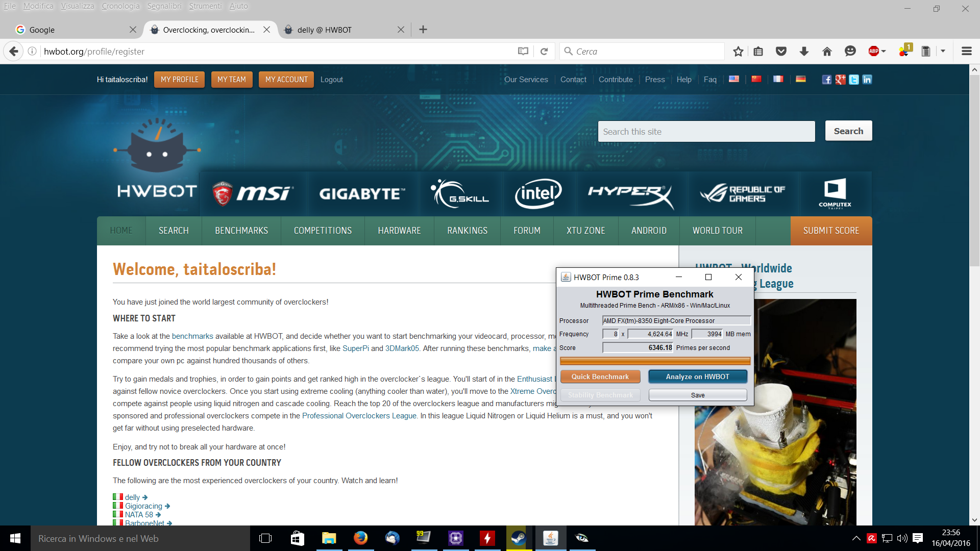The image size is (980, 551).
Task: Open HWBOT LinkedIn icon
Action: (x=867, y=80)
